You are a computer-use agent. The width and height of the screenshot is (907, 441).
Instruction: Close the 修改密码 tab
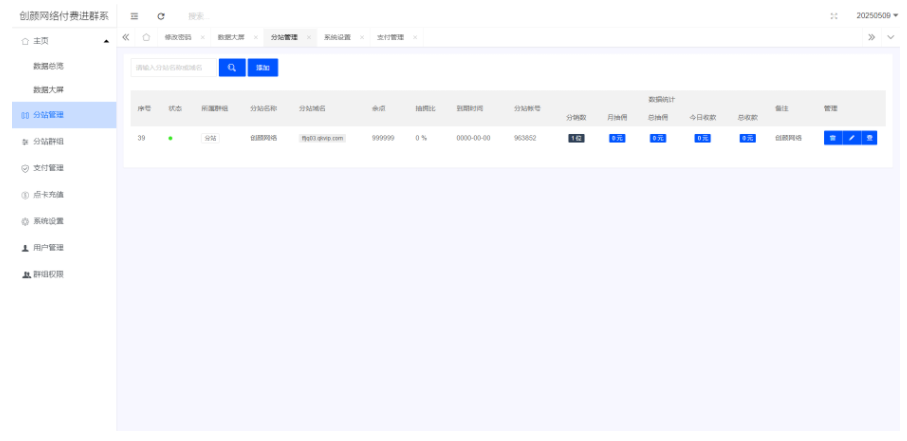(203, 37)
